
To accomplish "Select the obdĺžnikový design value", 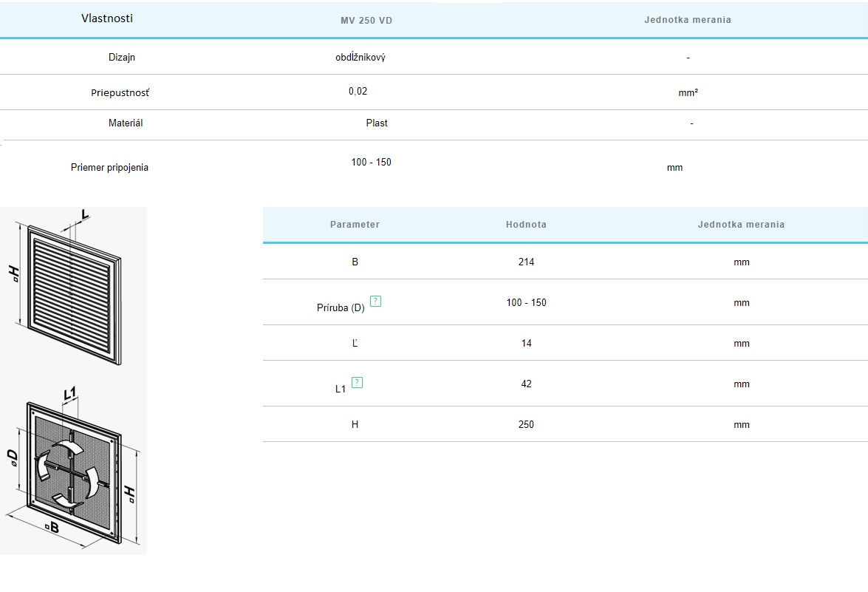I will click(x=360, y=58).
